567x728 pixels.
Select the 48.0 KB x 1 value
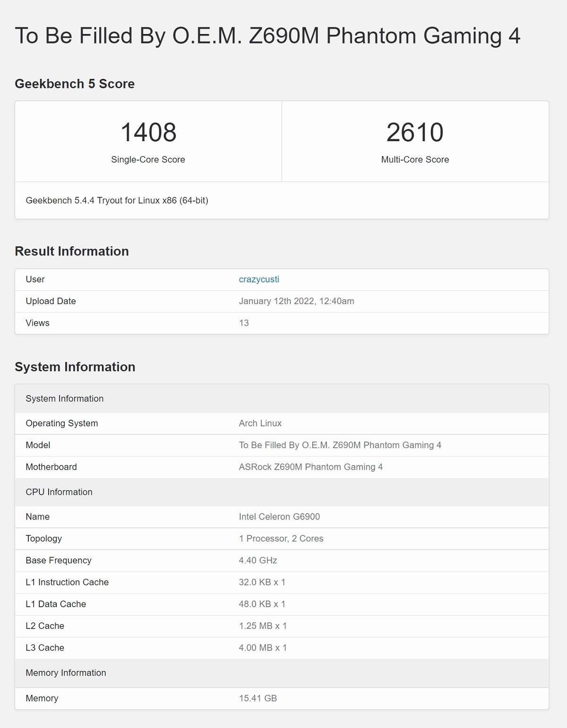pos(262,604)
